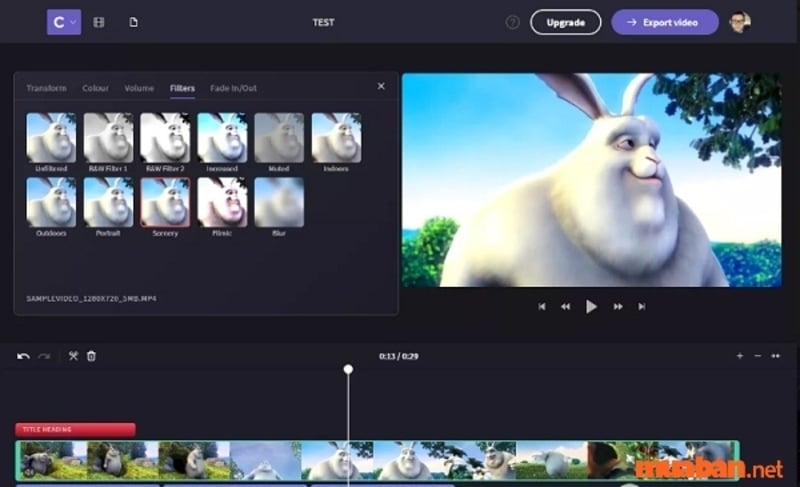Fast forward the video preview
Screen dimensions: 800x487
(618, 306)
